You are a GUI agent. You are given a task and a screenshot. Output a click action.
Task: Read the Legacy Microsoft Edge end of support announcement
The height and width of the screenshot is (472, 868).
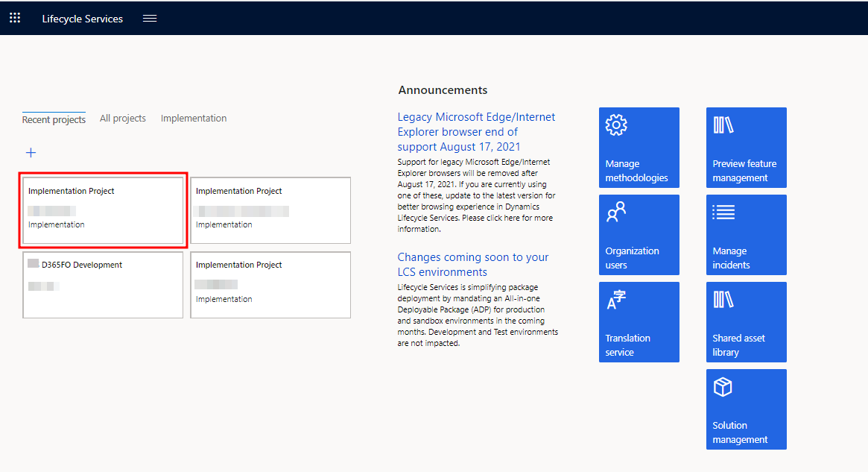pyautogui.click(x=476, y=132)
